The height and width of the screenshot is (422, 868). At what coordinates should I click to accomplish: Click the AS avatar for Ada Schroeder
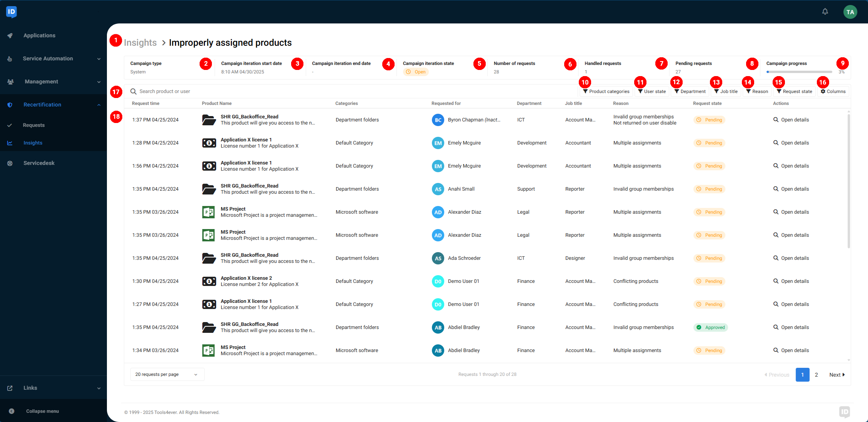[x=438, y=258]
